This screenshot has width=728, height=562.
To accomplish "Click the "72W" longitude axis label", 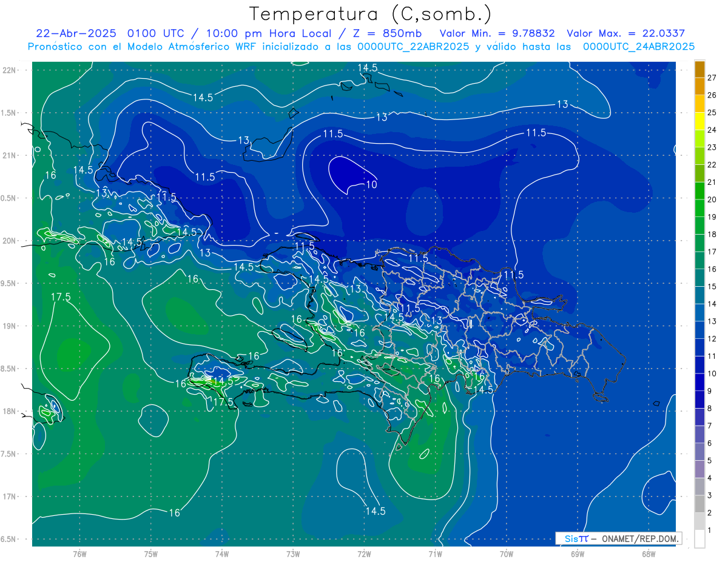I will pos(364,554).
